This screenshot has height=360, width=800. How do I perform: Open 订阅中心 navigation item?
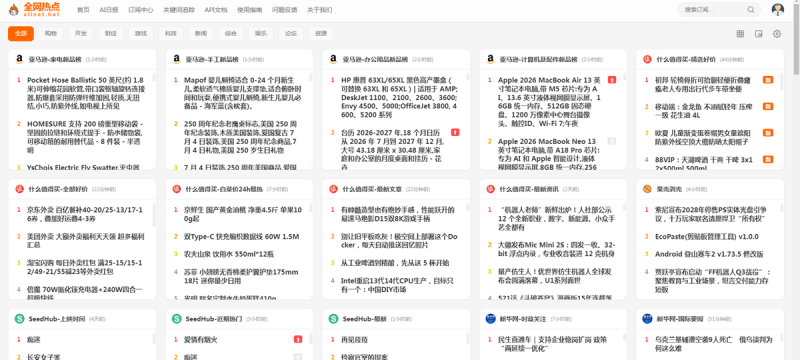(x=141, y=10)
